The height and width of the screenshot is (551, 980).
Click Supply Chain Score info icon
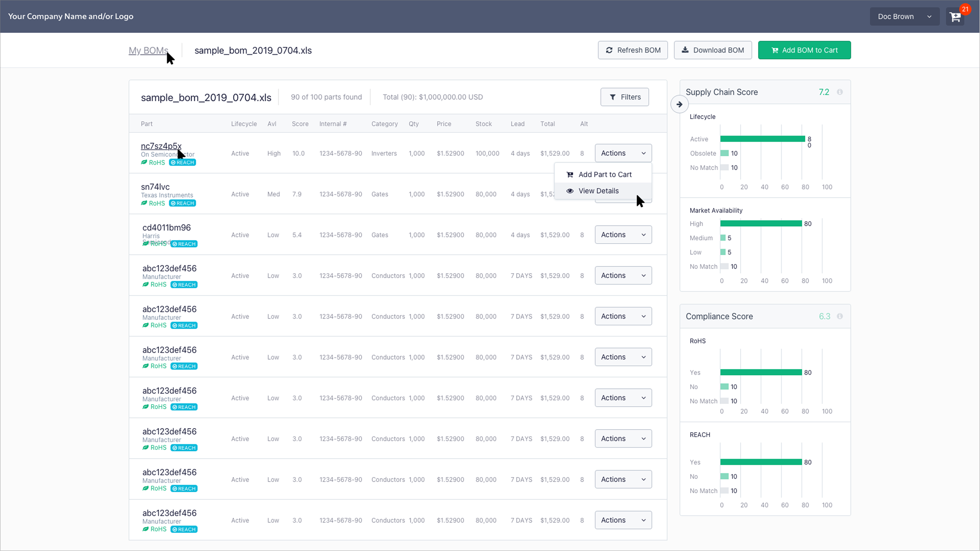pos(840,92)
